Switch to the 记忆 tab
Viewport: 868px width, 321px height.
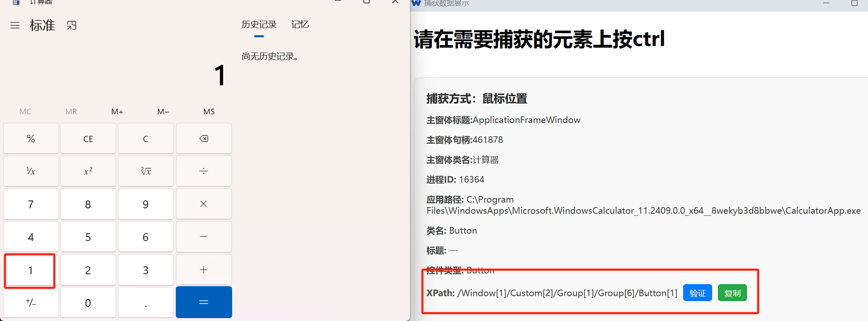[x=300, y=24]
